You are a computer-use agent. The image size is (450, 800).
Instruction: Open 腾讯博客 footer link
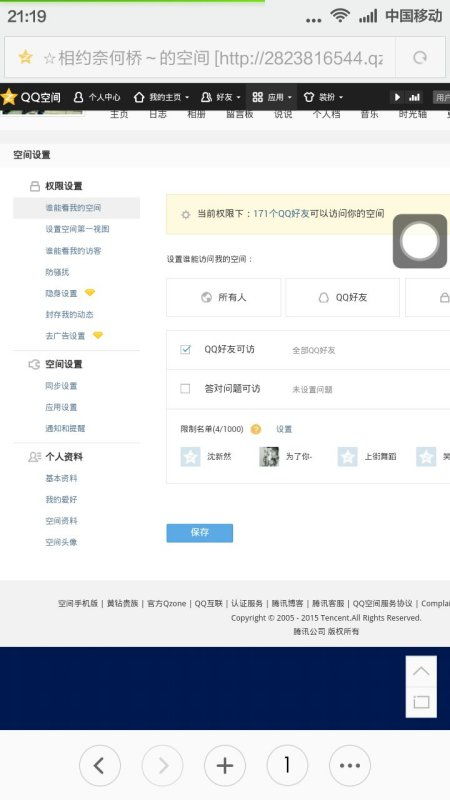[x=287, y=604]
